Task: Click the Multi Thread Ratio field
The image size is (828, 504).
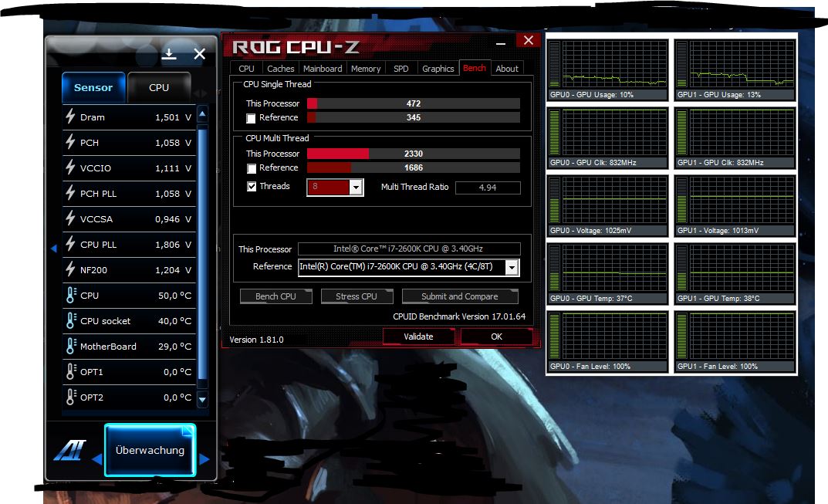Action: coord(488,188)
